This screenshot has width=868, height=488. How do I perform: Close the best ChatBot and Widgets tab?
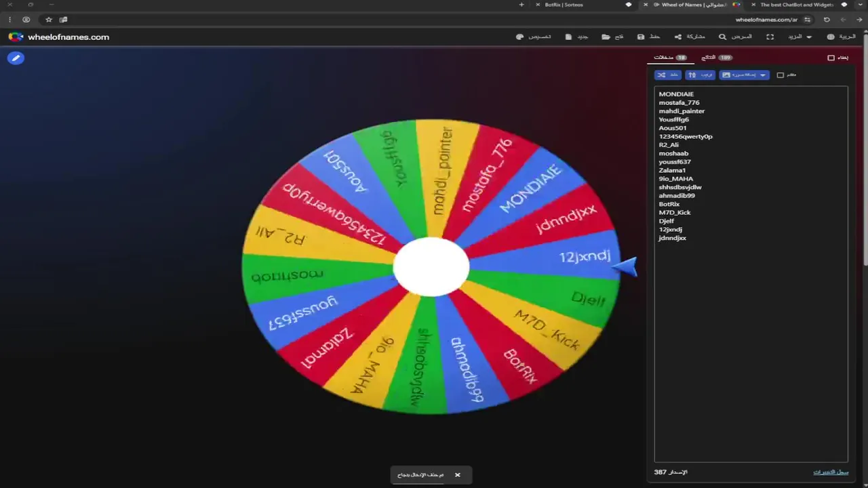[x=753, y=5]
